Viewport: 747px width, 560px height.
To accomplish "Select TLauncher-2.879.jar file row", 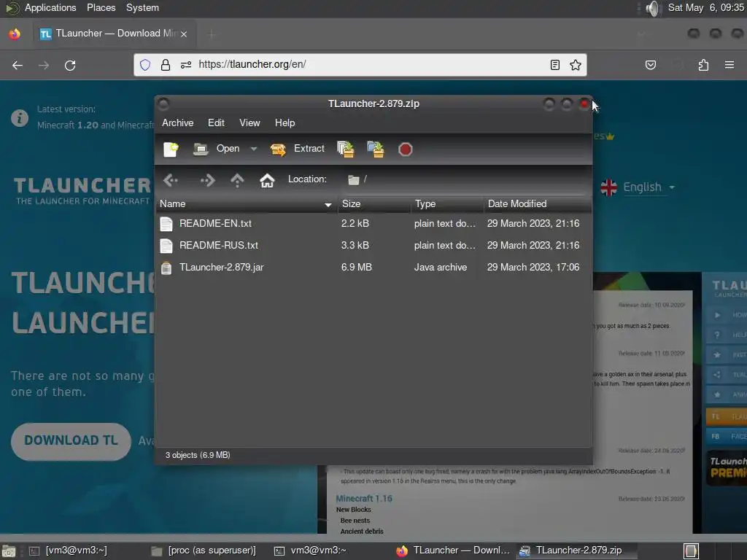I will click(x=373, y=267).
